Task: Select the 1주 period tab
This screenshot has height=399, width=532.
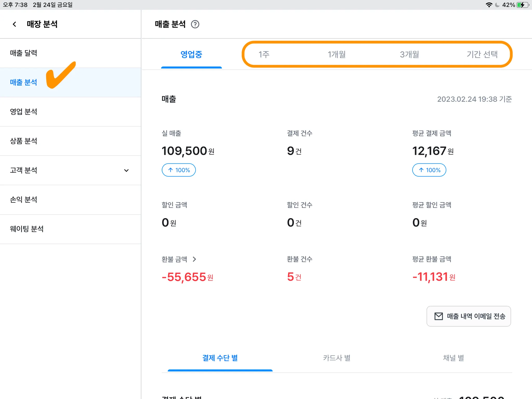Action: [264, 54]
